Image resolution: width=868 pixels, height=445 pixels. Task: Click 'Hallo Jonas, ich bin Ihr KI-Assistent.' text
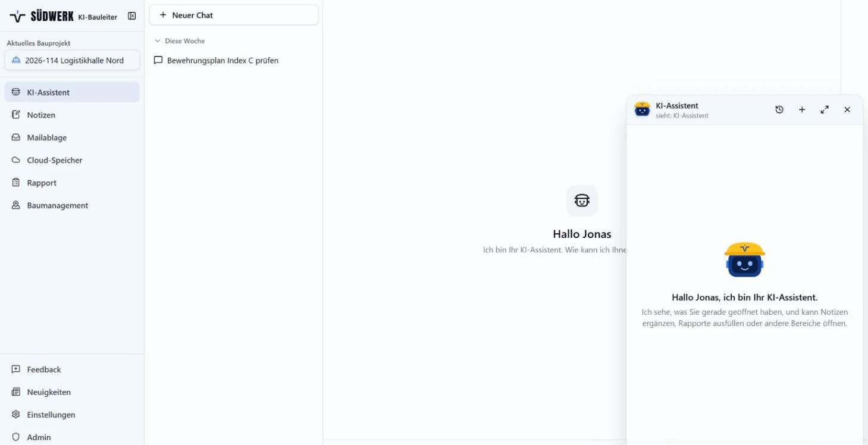click(x=745, y=297)
